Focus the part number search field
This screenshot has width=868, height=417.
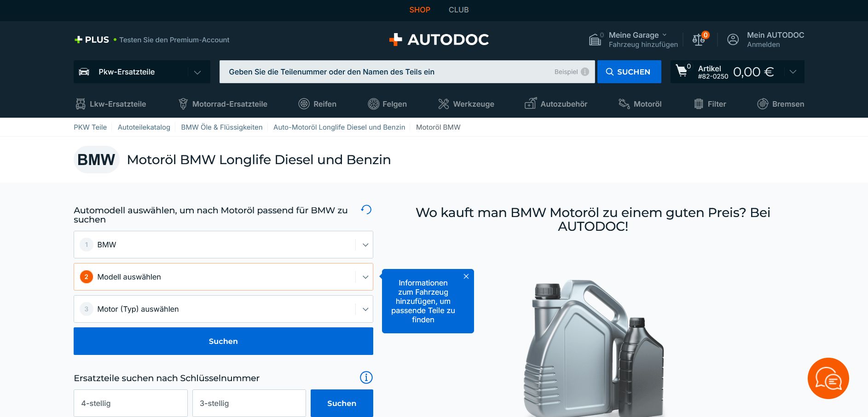coord(407,72)
